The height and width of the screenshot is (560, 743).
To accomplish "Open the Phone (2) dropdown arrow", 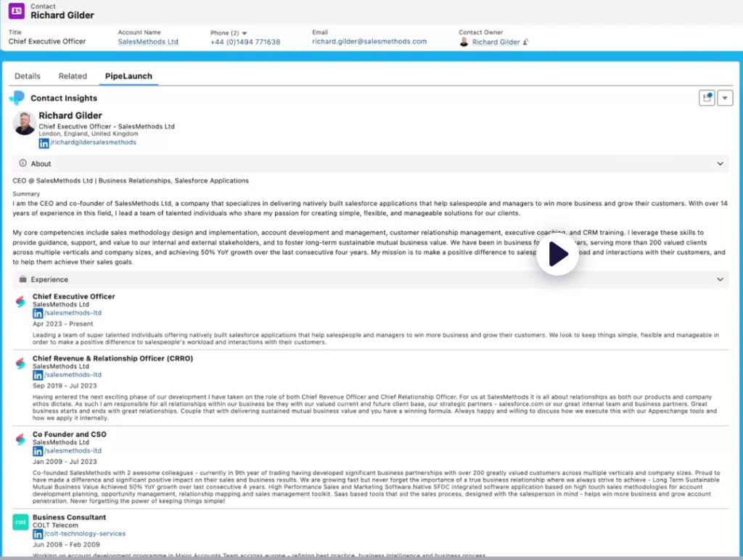I will [x=245, y=33].
